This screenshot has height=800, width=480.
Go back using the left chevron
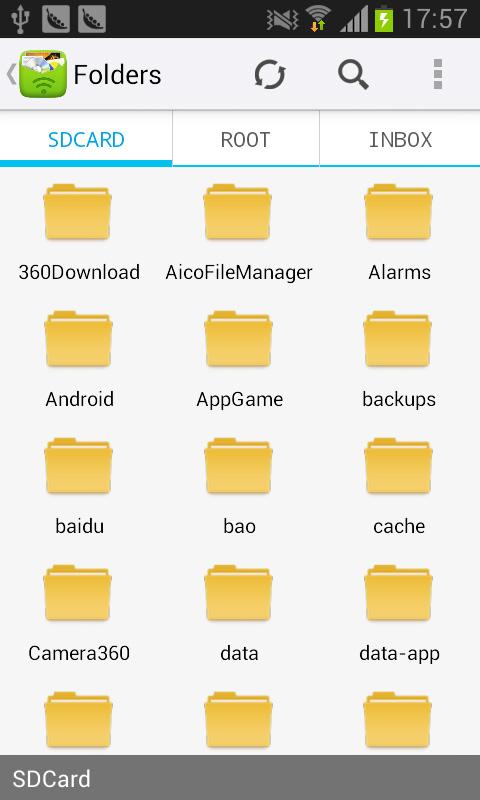(x=11, y=74)
